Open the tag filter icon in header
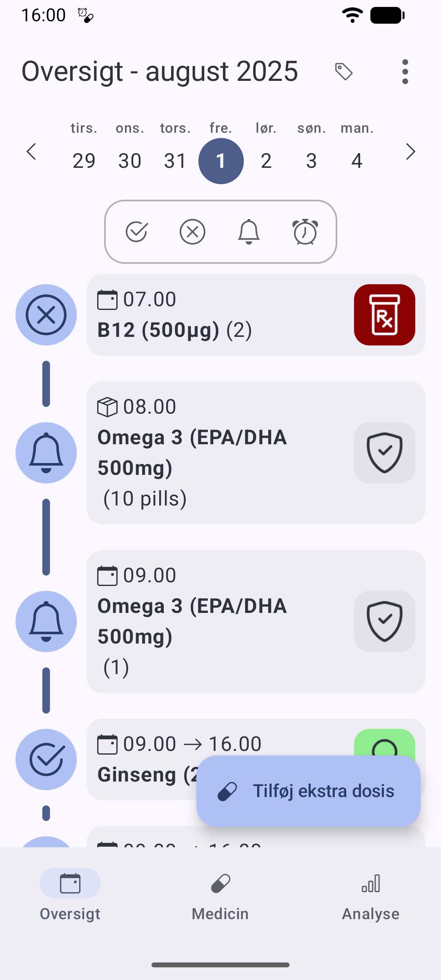 [x=344, y=72]
